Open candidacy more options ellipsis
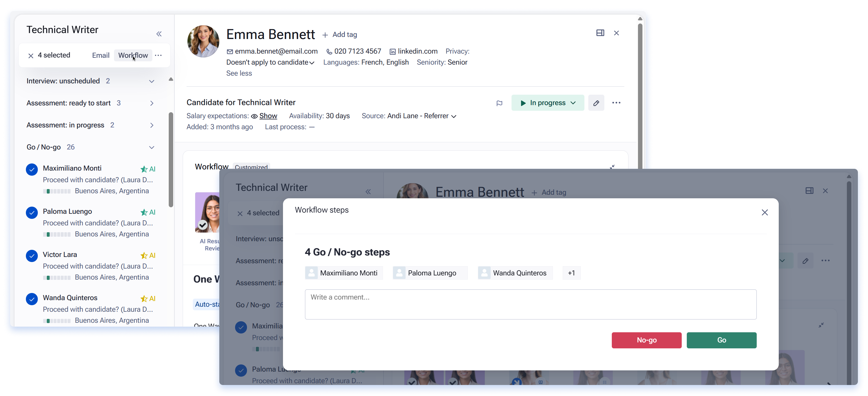Viewport: 868px width, 396px height. click(616, 103)
